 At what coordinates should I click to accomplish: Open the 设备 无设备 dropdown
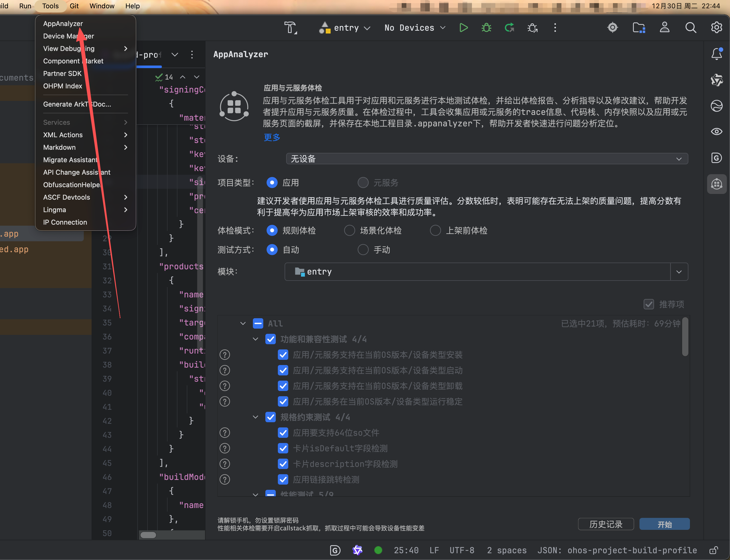coord(487,159)
